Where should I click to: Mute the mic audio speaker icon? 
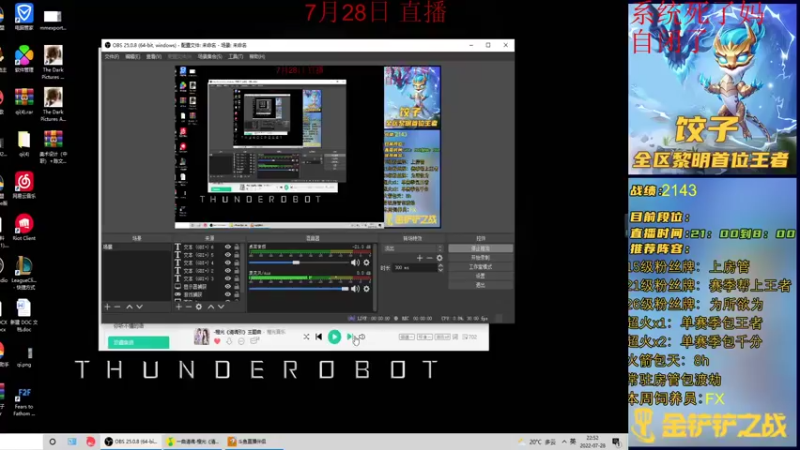[x=355, y=289]
